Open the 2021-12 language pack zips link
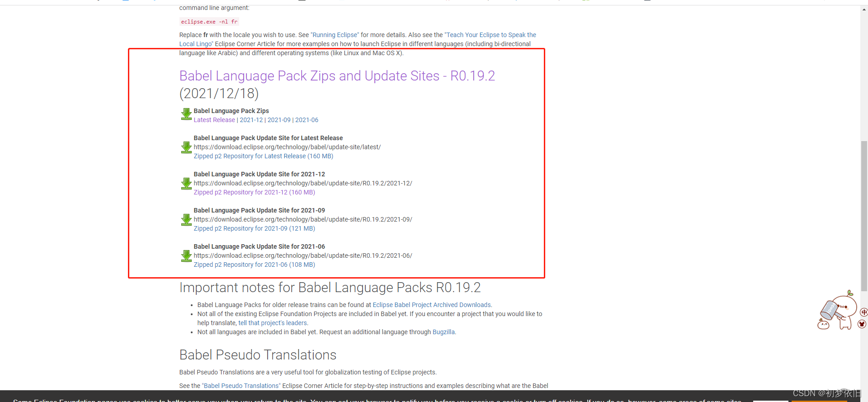 [251, 120]
